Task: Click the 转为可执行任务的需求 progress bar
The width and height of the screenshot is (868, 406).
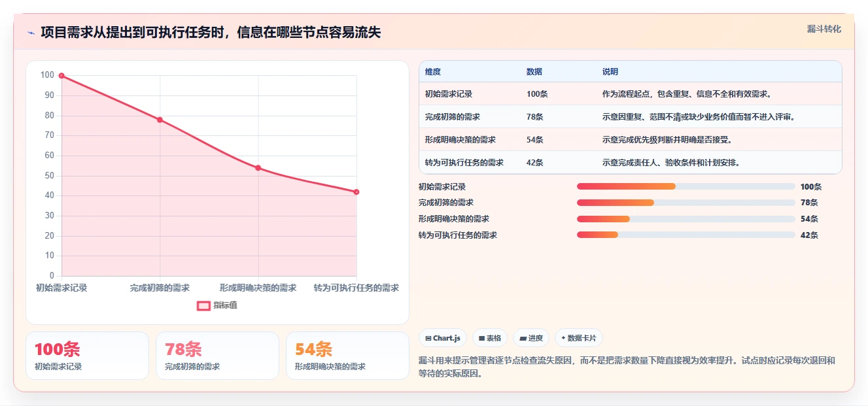Action: point(686,235)
